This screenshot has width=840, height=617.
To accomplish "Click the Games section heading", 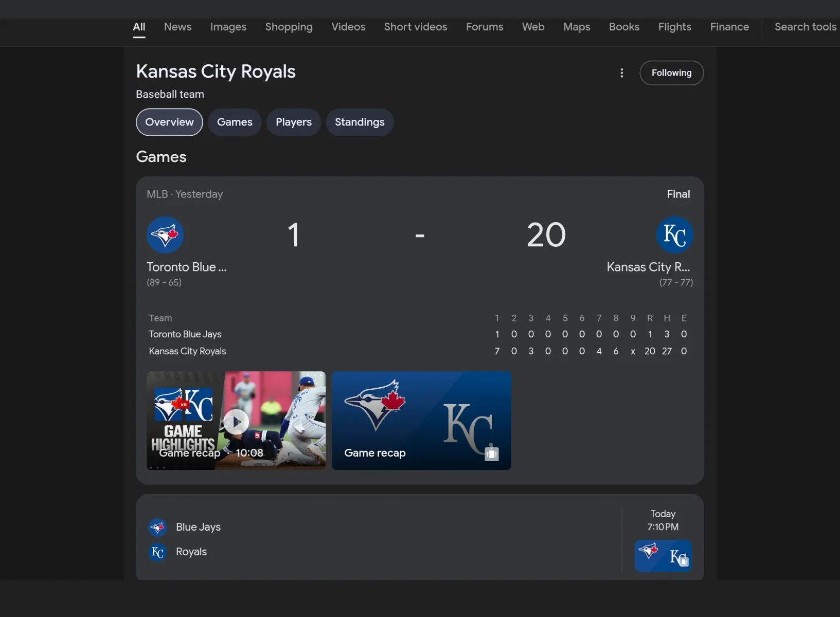I will (x=161, y=157).
